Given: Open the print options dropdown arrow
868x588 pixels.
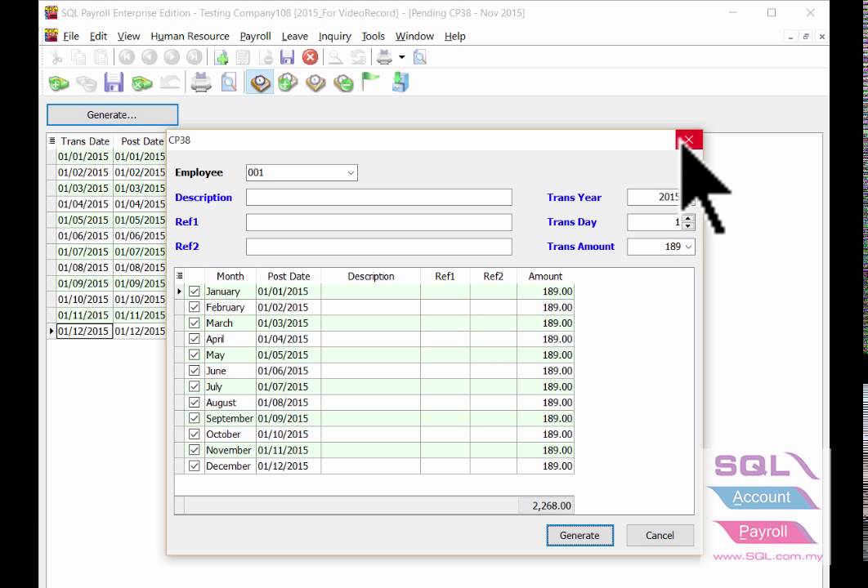Looking at the screenshot, I should pyautogui.click(x=402, y=57).
